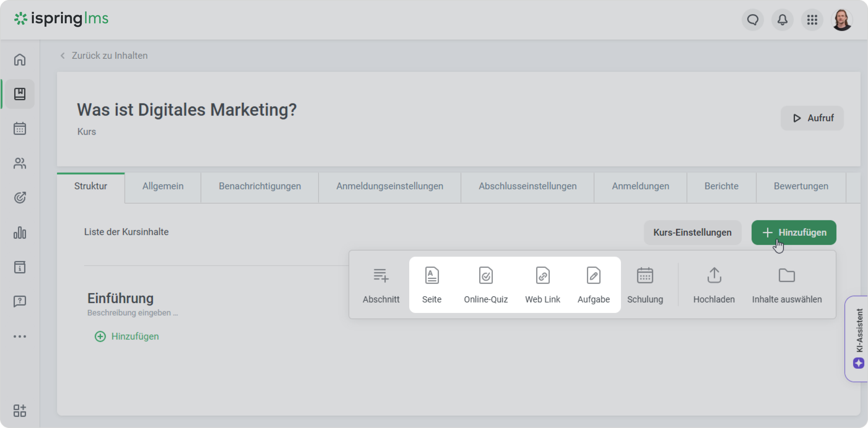
Task: Open the notifications bell
Action: click(782, 20)
